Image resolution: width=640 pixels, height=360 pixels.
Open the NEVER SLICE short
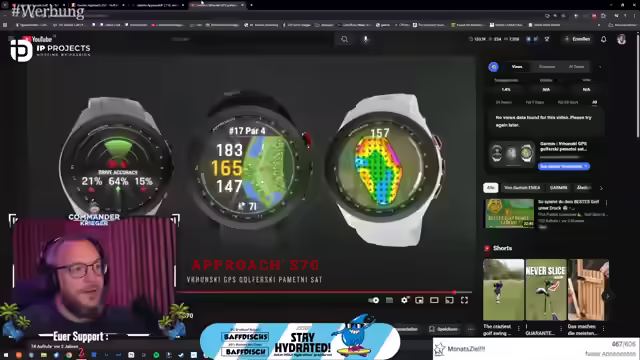coord(546,289)
